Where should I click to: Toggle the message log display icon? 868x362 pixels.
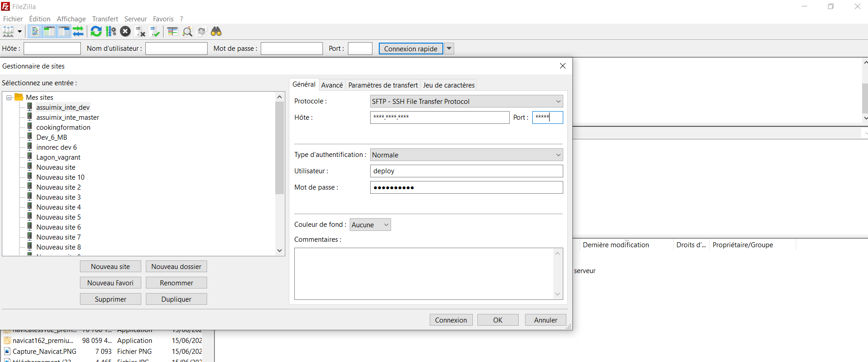point(35,31)
